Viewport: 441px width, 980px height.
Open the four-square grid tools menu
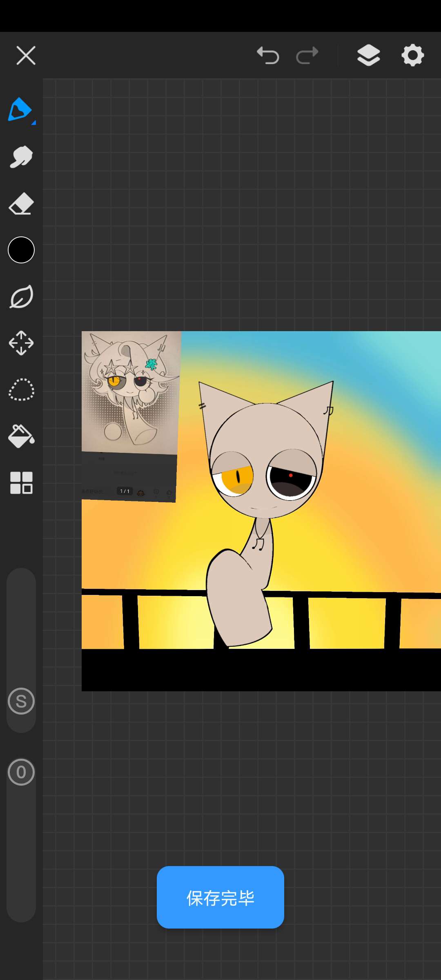tap(21, 483)
